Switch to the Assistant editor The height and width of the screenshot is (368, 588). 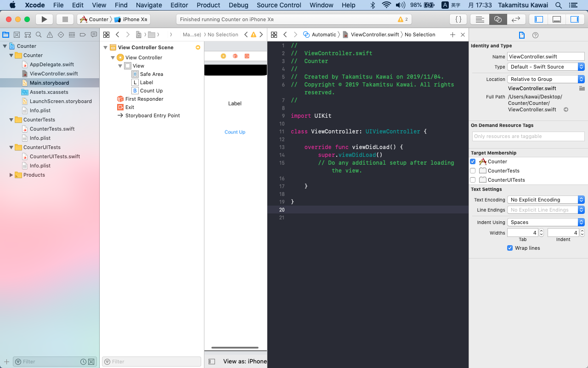[498, 19]
